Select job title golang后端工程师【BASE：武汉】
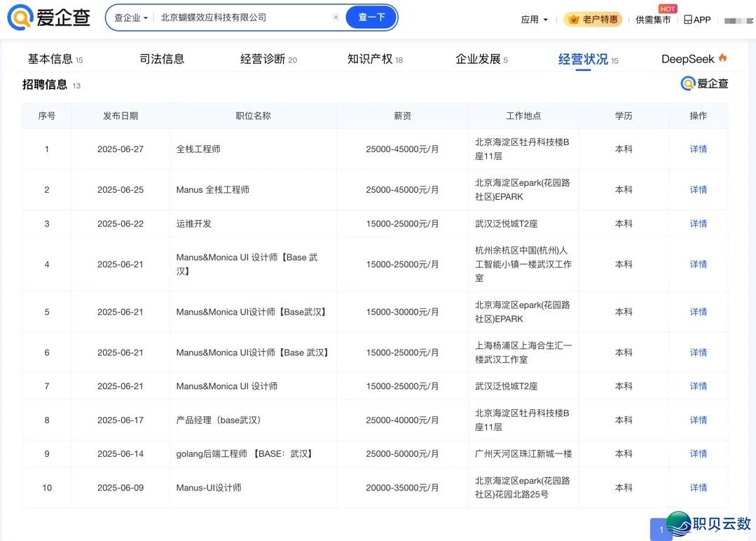 tap(245, 453)
